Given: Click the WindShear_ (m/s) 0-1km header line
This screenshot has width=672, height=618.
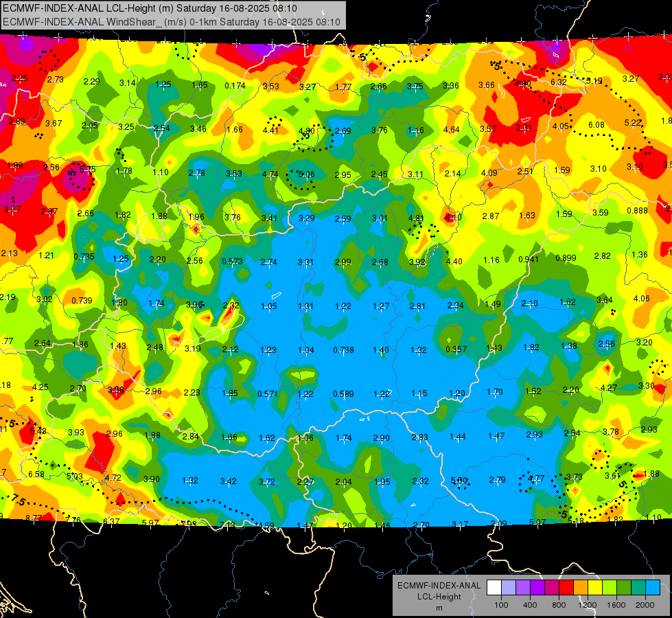Looking at the screenshot, I should tap(171, 22).
